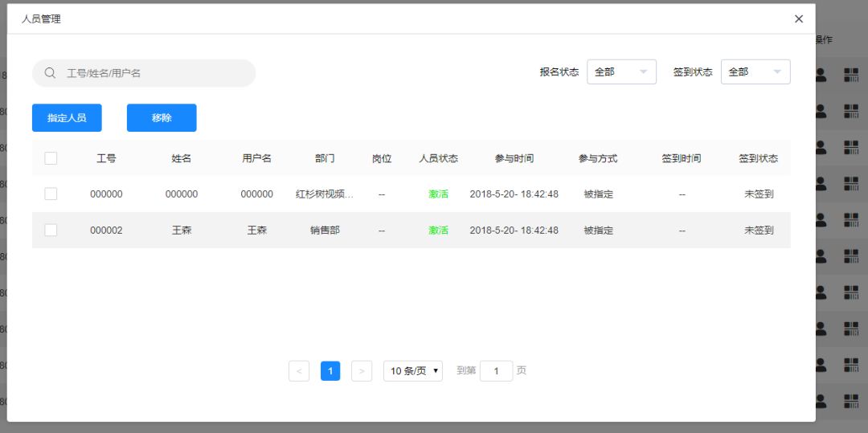Click 王森 in the 姓名 column
This screenshot has width=868, height=433.
click(x=182, y=230)
